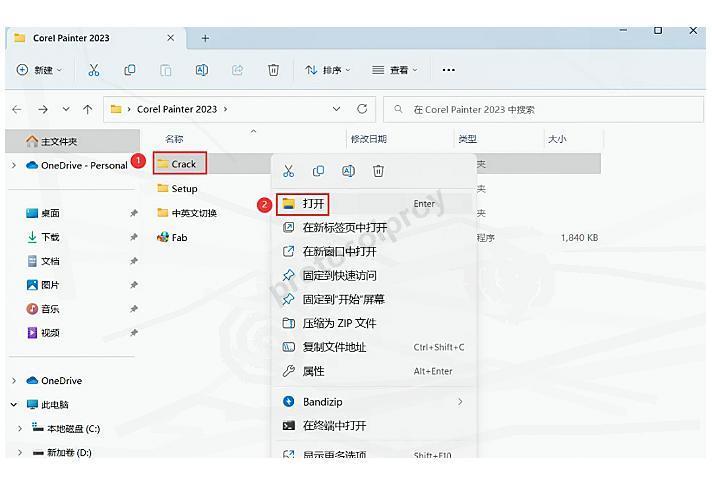Click the Share icon in the top toolbar
Viewport: 712px width, 486px height.
coord(237,70)
